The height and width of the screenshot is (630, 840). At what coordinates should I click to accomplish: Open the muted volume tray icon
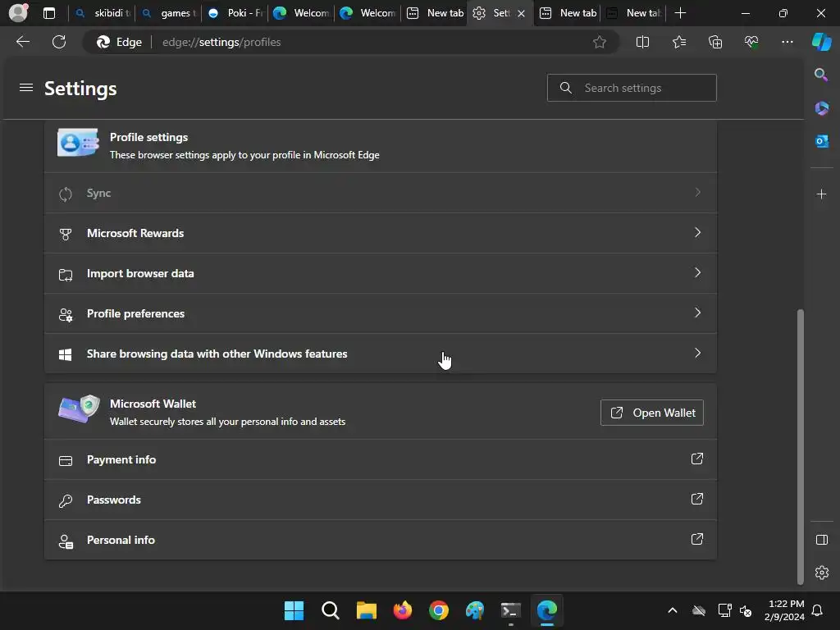(745, 610)
